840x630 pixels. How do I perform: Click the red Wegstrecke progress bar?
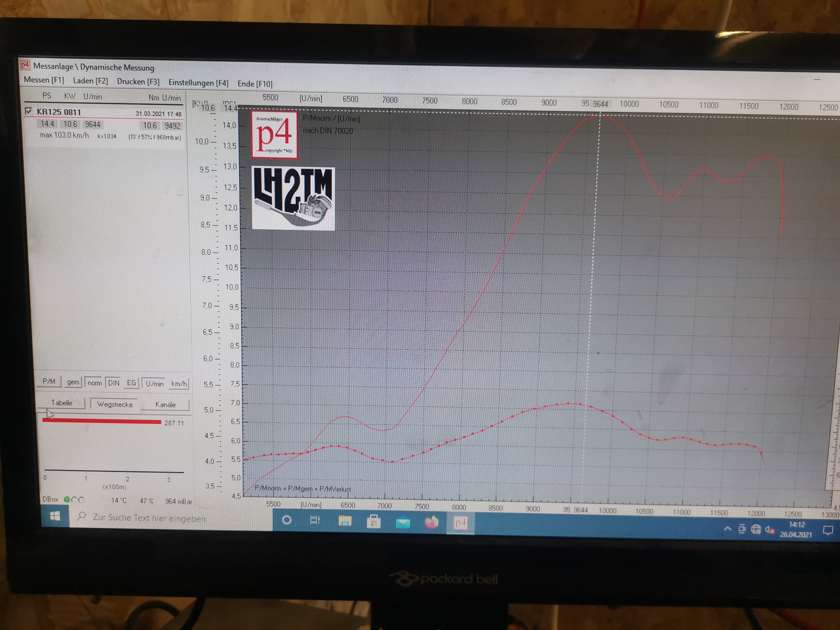click(x=102, y=421)
